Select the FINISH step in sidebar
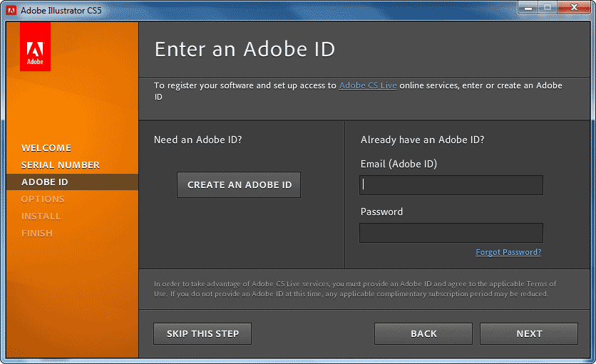The height and width of the screenshot is (364, 596). point(37,234)
